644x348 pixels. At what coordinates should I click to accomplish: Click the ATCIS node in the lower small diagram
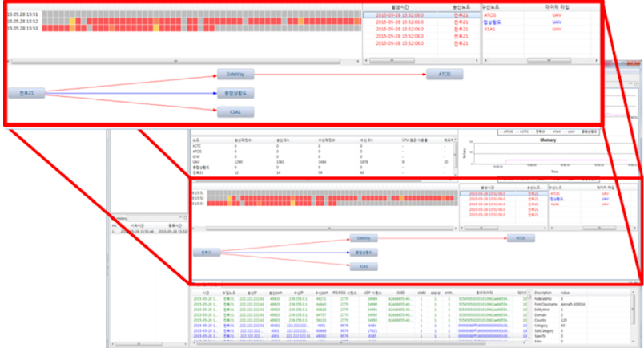point(520,238)
